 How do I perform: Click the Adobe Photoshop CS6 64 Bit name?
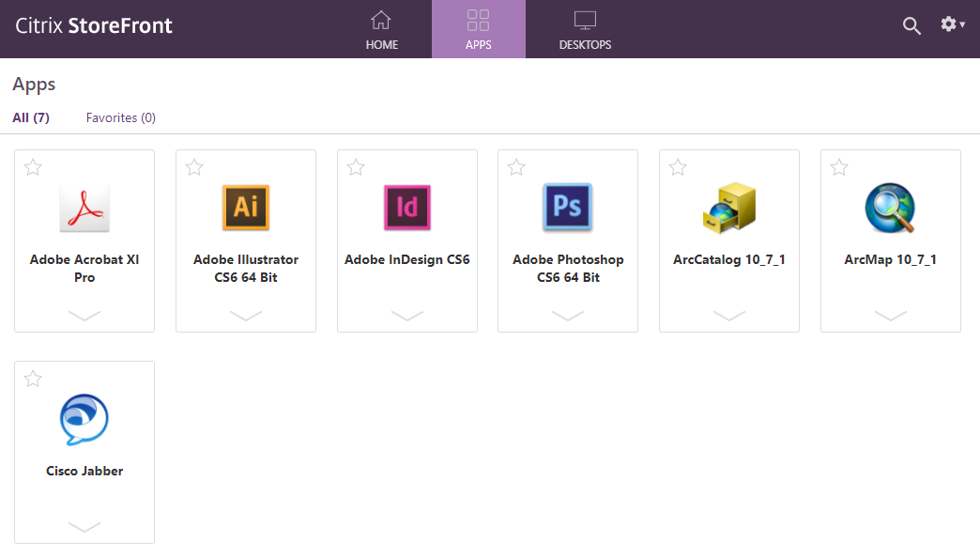click(568, 269)
